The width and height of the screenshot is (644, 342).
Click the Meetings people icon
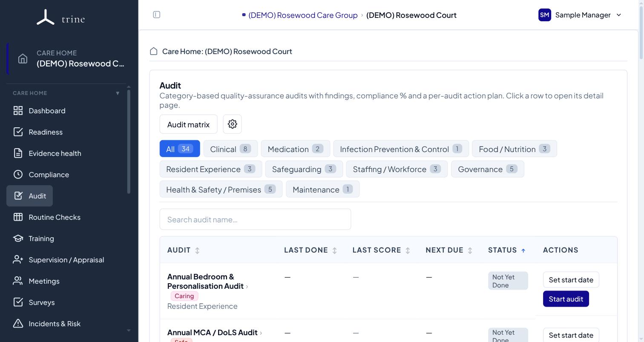[18, 281]
